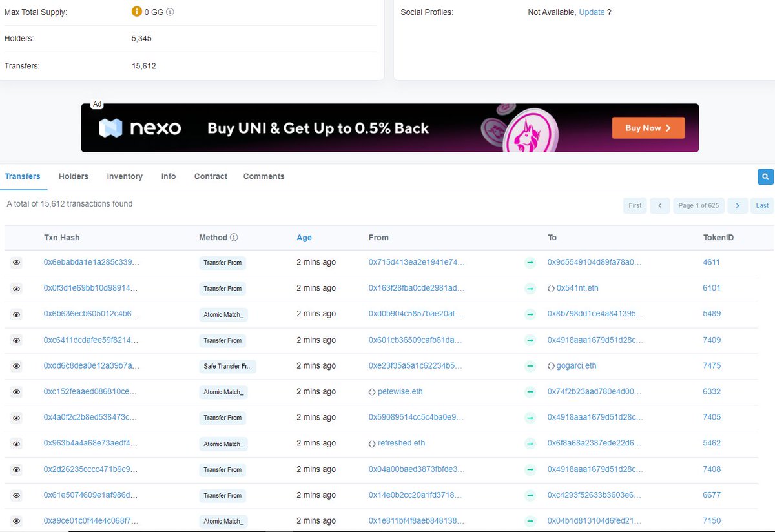
Task: Click arrow icon in row with TokenID 4611
Action: 530,263
